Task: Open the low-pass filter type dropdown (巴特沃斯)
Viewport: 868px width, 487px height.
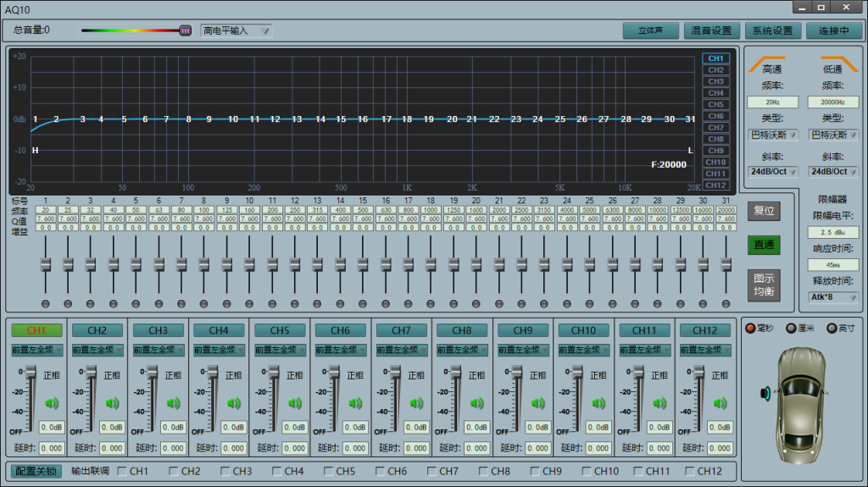Action: (x=833, y=135)
